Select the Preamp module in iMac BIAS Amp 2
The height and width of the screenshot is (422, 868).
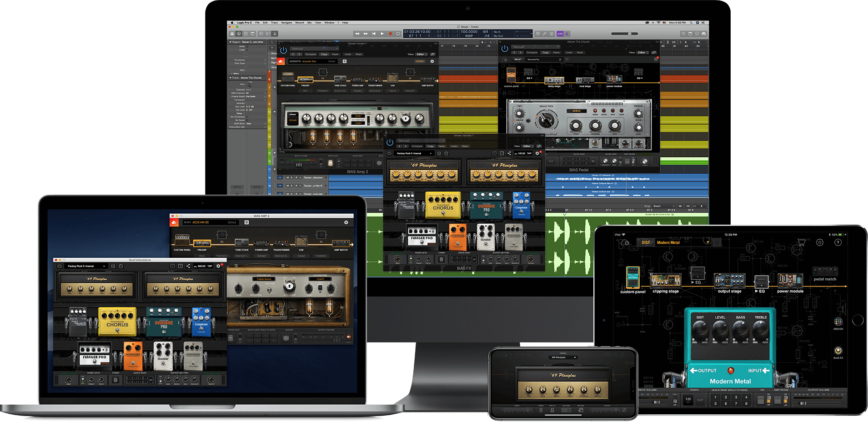pos(305,80)
